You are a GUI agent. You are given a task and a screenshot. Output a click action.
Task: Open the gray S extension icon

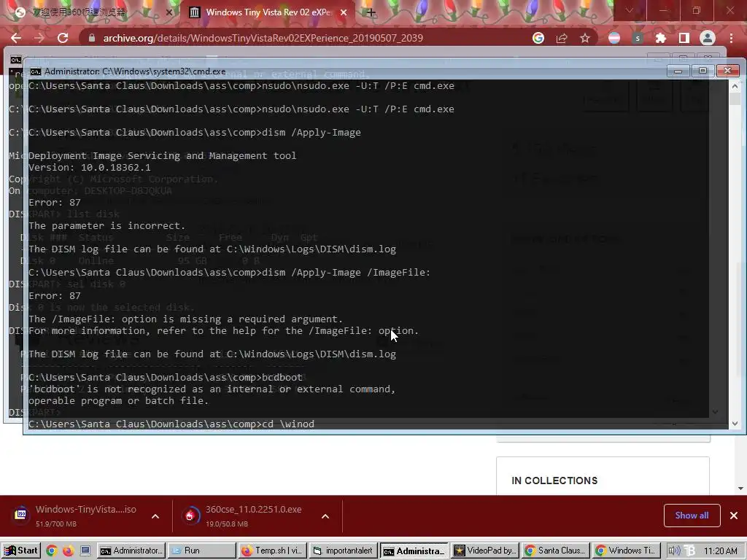pyautogui.click(x=638, y=38)
